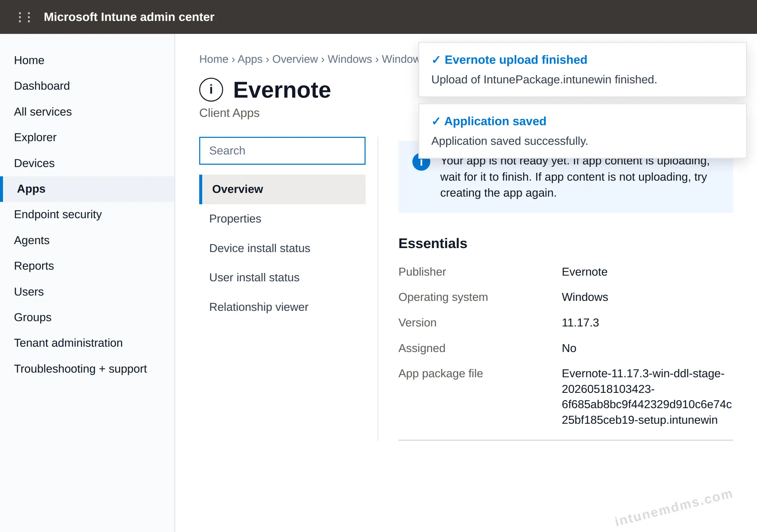The image size is (757, 532).
Task: Click the Overview breadcrumb link
Action: point(295,59)
